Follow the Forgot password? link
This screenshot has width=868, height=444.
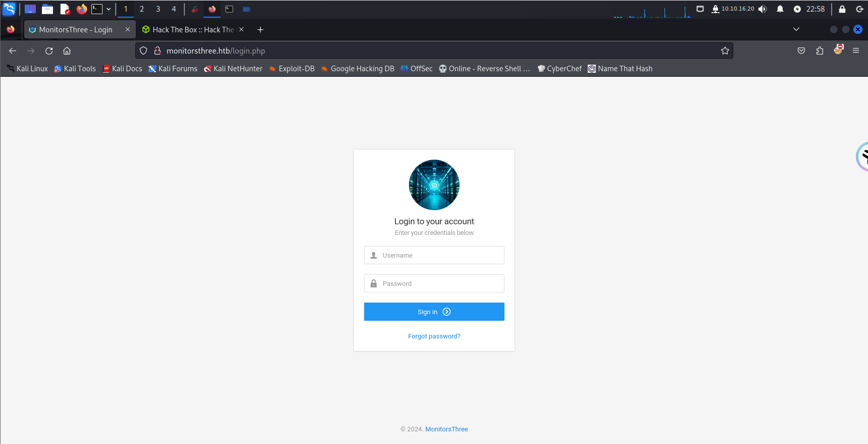(434, 336)
